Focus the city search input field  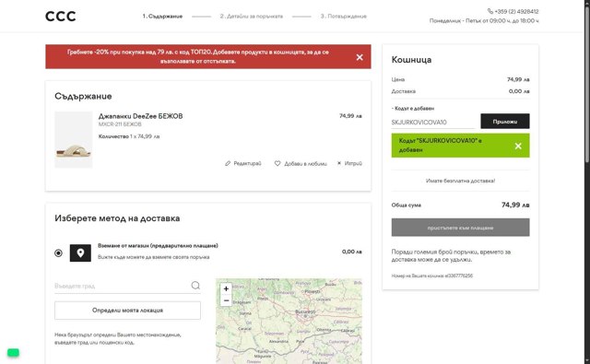(x=122, y=286)
